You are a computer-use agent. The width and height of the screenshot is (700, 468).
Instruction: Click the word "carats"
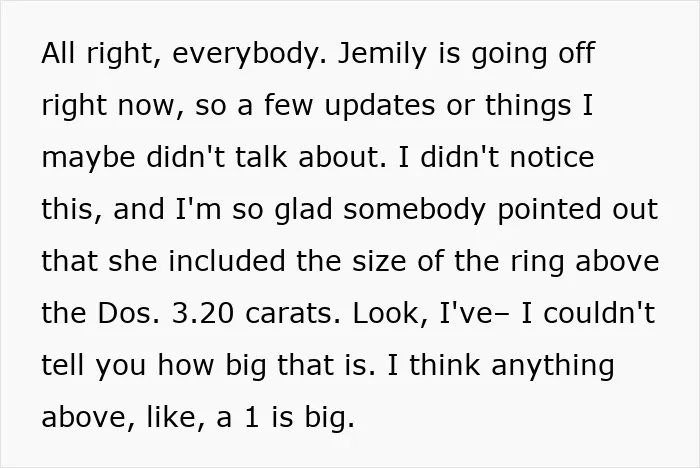click(x=293, y=313)
